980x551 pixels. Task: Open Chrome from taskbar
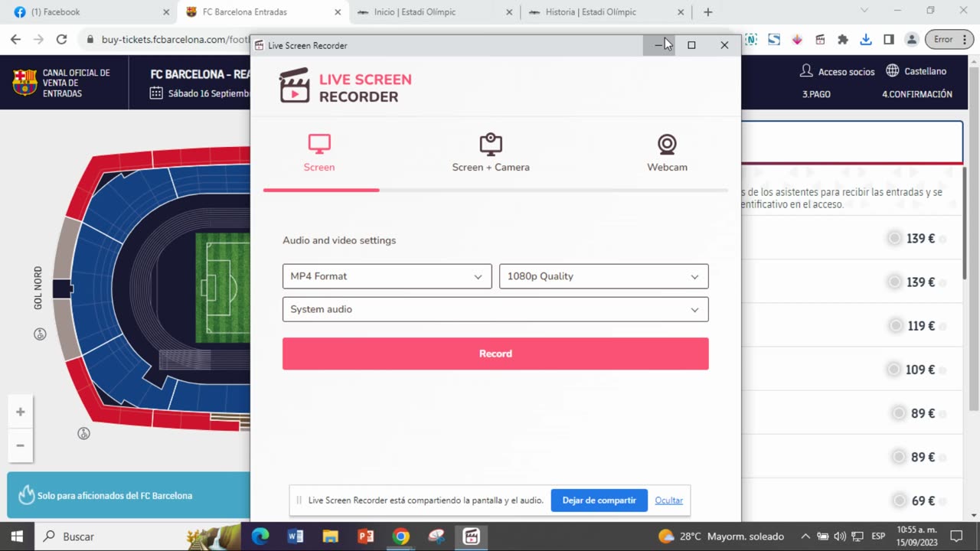click(401, 536)
